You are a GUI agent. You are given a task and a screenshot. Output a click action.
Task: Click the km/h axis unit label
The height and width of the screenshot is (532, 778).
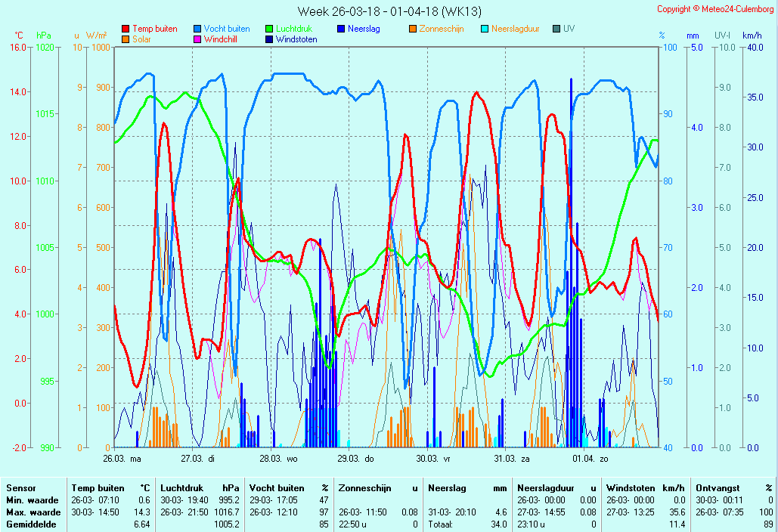[752, 36]
